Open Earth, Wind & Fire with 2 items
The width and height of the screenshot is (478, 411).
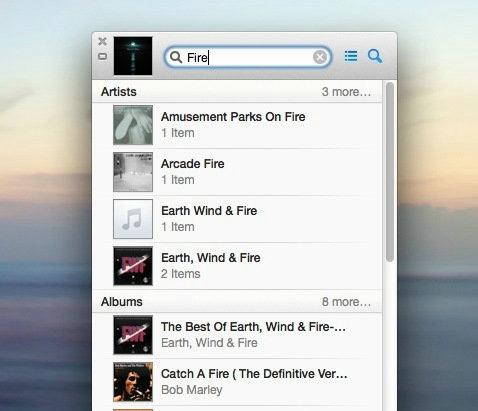coord(237,266)
